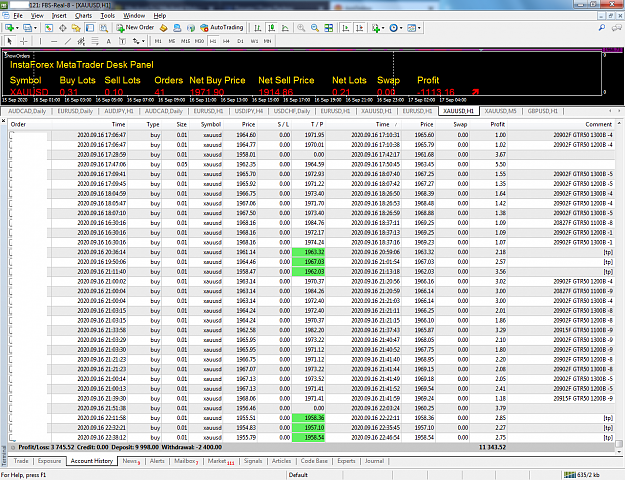625x480 pixels.
Task: Open the Journal terminal tab
Action: click(x=374, y=461)
